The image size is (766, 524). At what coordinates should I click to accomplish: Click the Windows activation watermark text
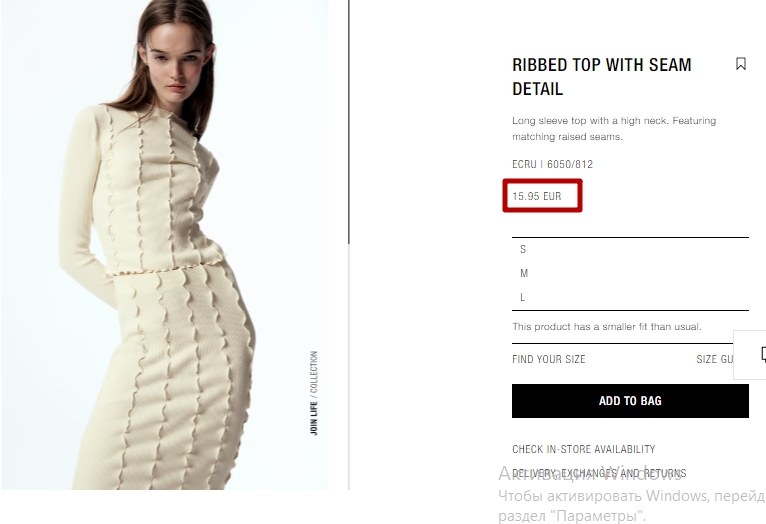632,494
